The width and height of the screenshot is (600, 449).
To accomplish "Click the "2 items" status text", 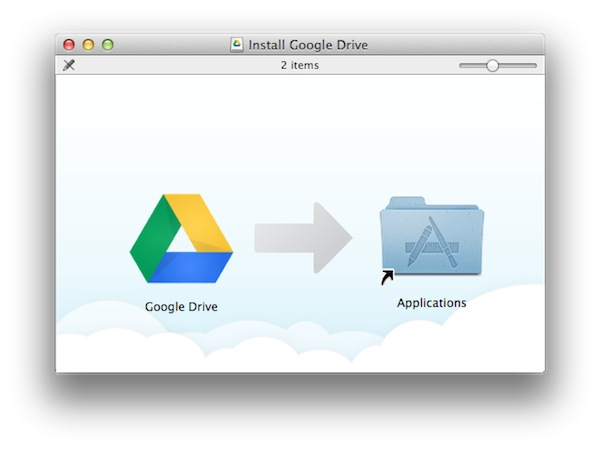I will 300,65.
